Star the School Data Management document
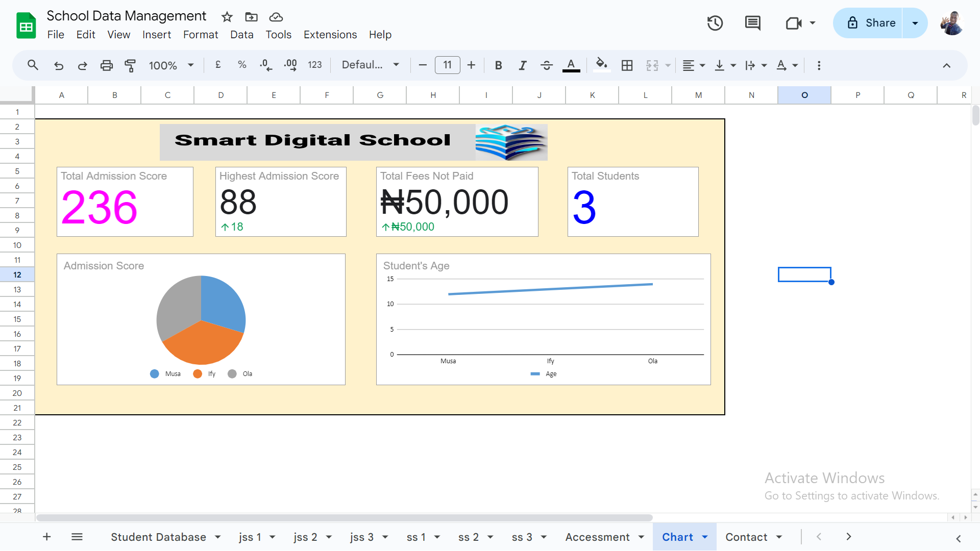 pos(227,17)
